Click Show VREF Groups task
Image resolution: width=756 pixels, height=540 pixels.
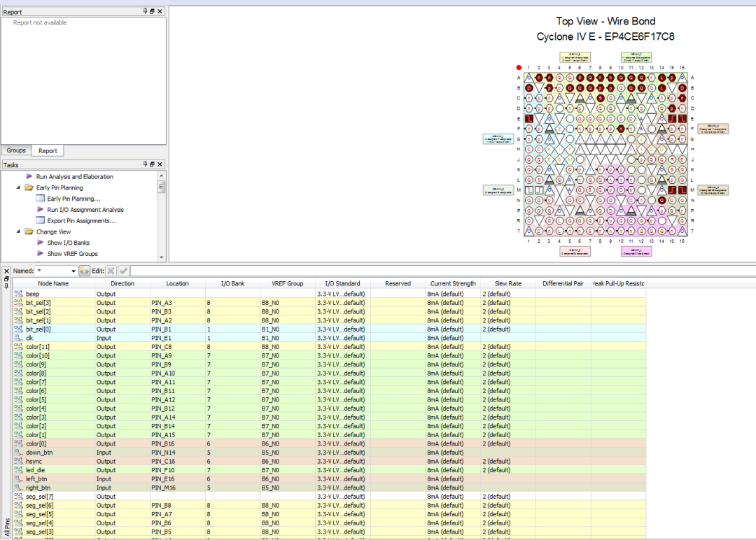72,254
